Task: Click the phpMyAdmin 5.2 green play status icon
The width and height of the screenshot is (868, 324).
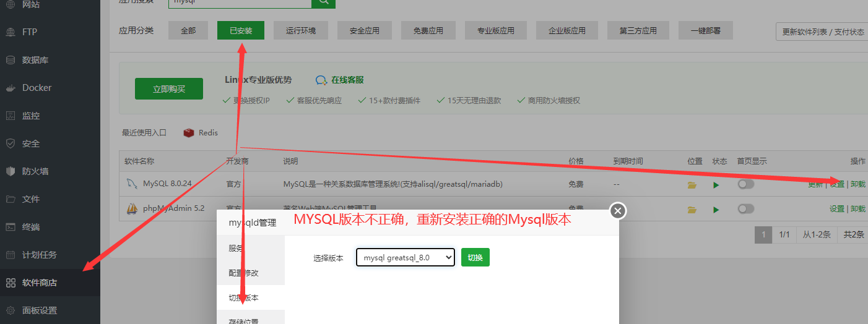Action: (716, 209)
